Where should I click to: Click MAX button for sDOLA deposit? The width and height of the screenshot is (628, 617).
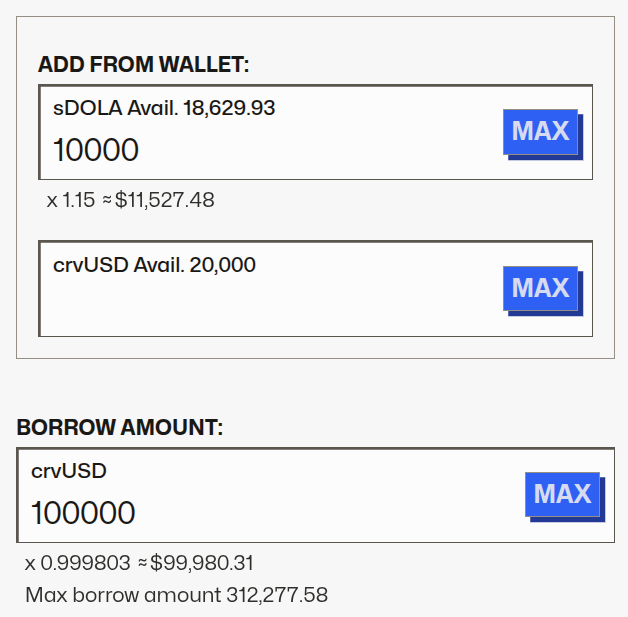coord(540,131)
